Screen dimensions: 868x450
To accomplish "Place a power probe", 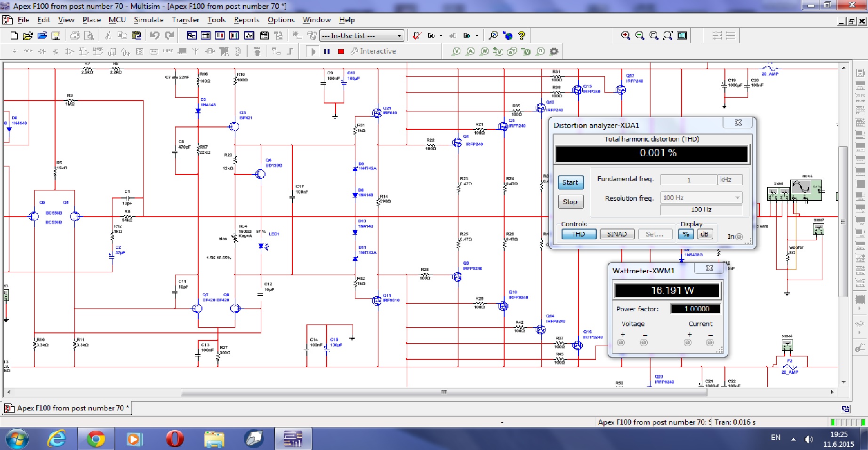I will tap(484, 51).
